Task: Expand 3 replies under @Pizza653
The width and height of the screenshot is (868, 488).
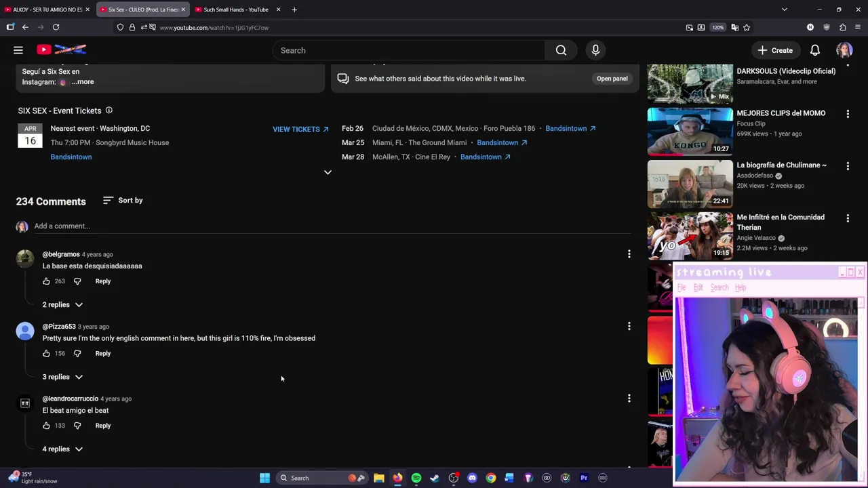Action: [62, 377]
